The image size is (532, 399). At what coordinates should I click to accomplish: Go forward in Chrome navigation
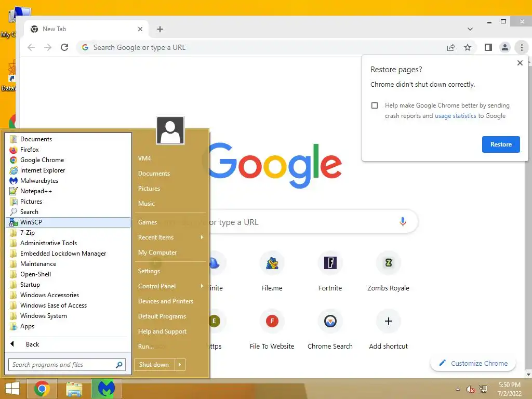[48, 47]
